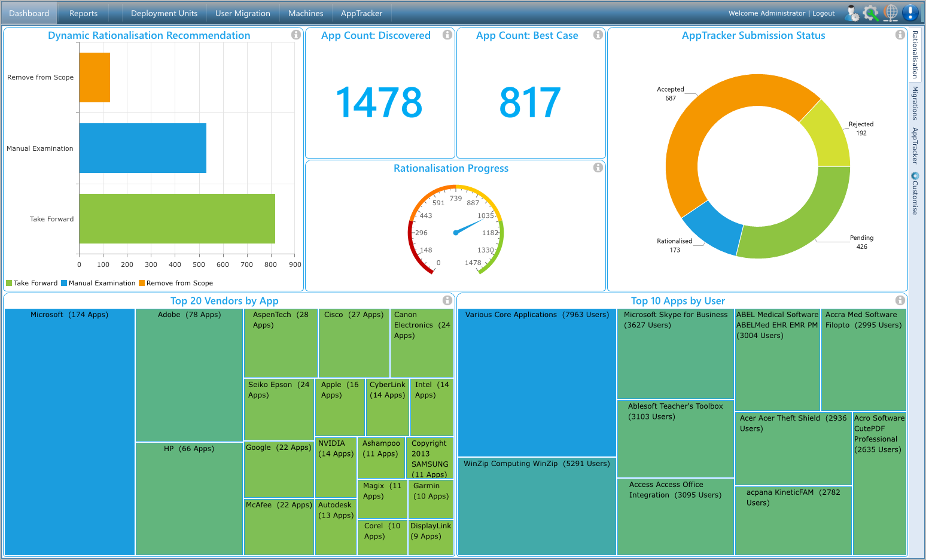Screen dimensions: 926x560
Task: Click the blue Manual Examination bar
Action: coord(143,148)
